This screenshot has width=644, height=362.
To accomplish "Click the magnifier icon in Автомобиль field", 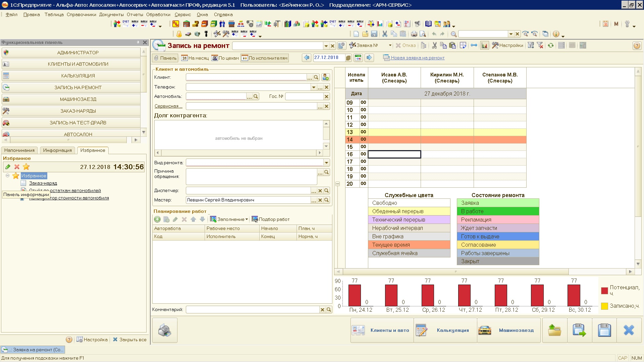I will [x=256, y=97].
